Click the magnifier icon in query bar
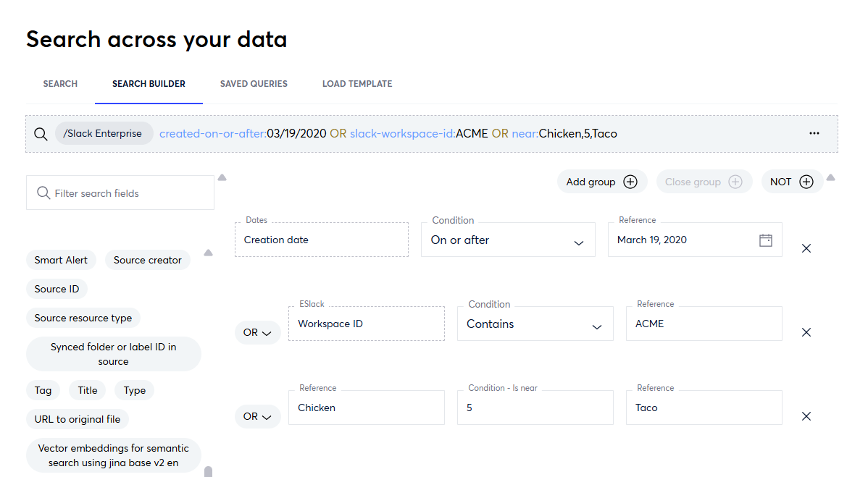This screenshot has width=868, height=477. [x=41, y=134]
